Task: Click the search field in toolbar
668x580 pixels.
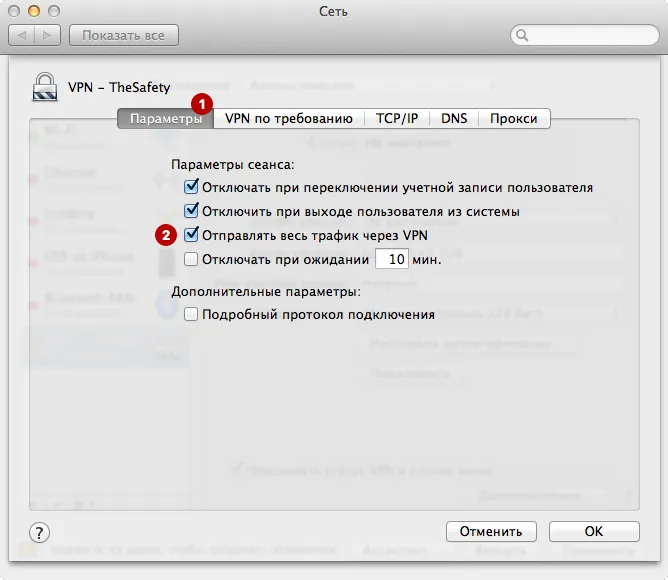Action: tap(584, 35)
